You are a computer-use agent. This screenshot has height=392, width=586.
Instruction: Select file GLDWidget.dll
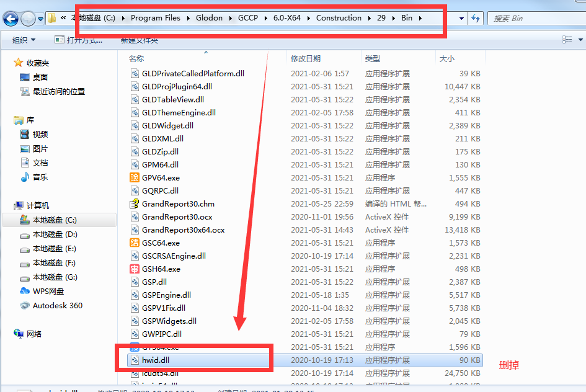pos(168,125)
